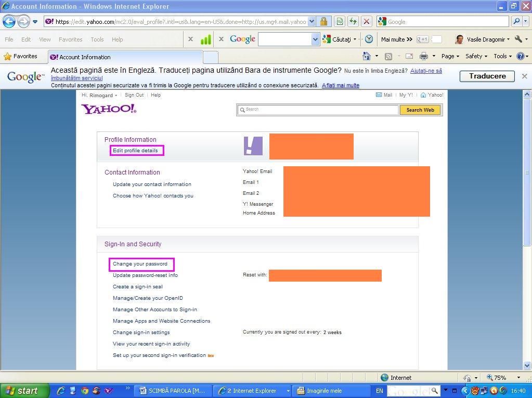Click the blue Help question mark icon
The image size is (532, 398).
coord(521,56)
